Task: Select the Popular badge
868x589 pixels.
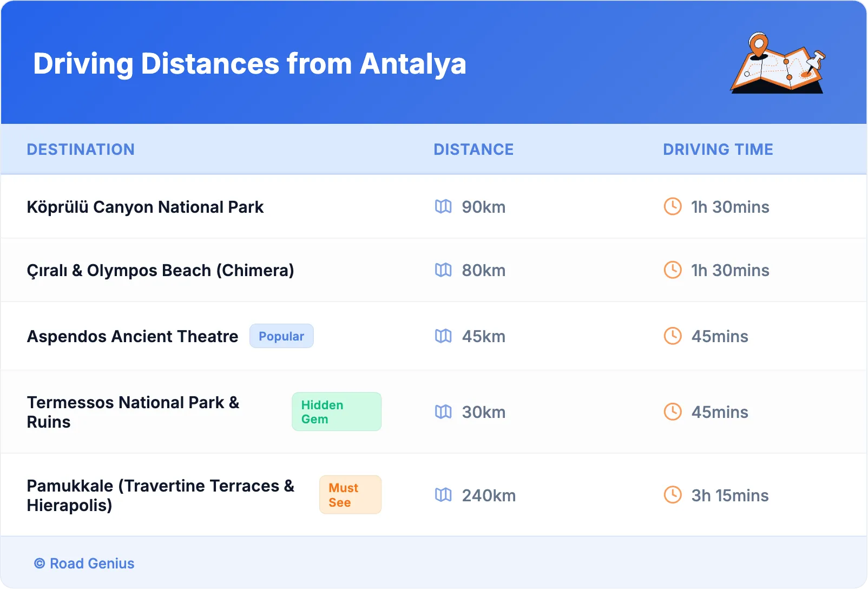Action: pos(281,336)
